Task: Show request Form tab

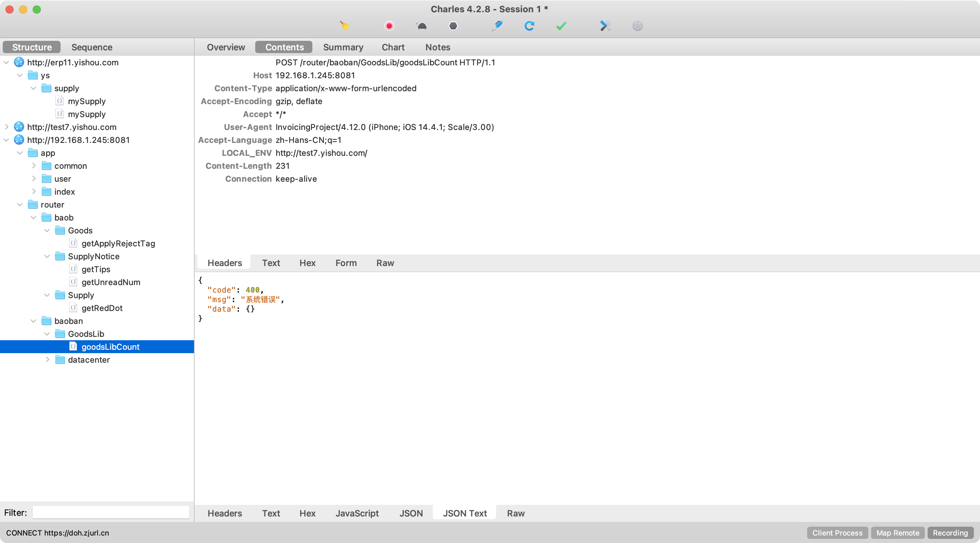Action: [346, 263]
